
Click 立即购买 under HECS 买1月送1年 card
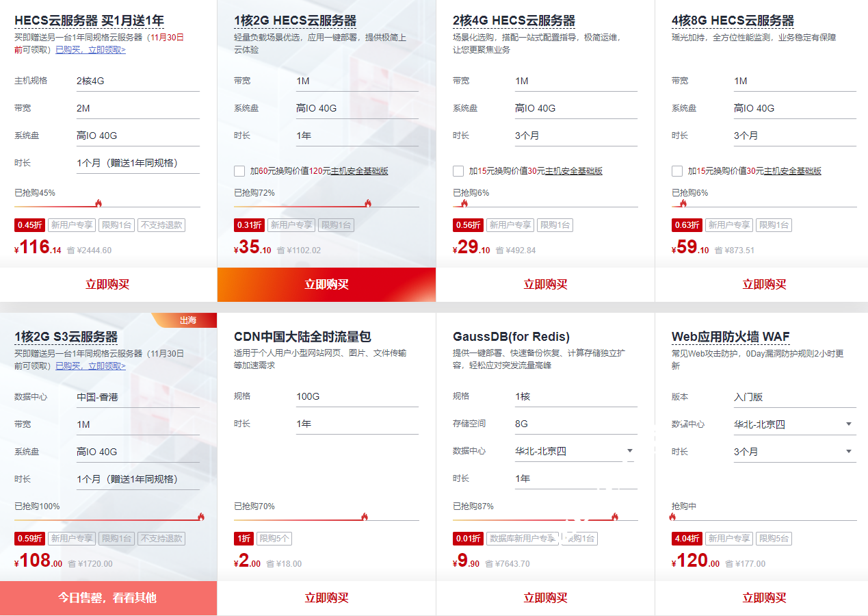107,285
